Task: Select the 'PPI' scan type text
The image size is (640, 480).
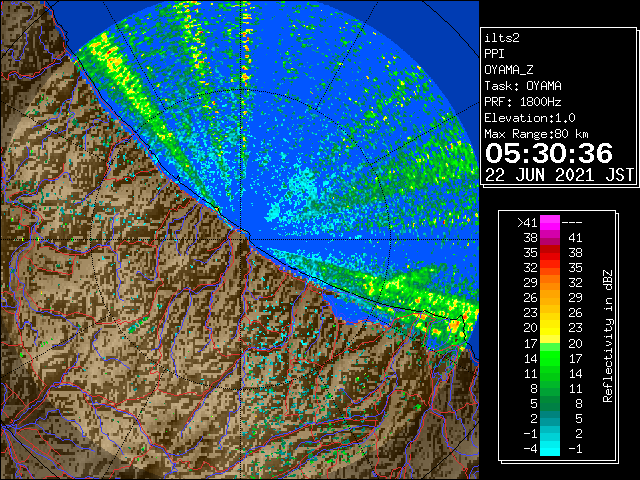Action: coord(494,54)
